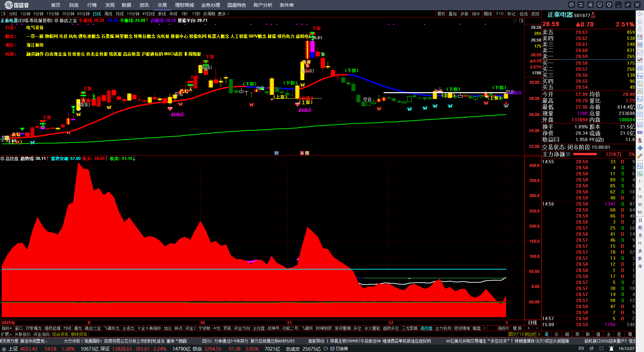Click the RSI icon in right sidebar
This screenshot has width=644, height=352.
point(640,132)
